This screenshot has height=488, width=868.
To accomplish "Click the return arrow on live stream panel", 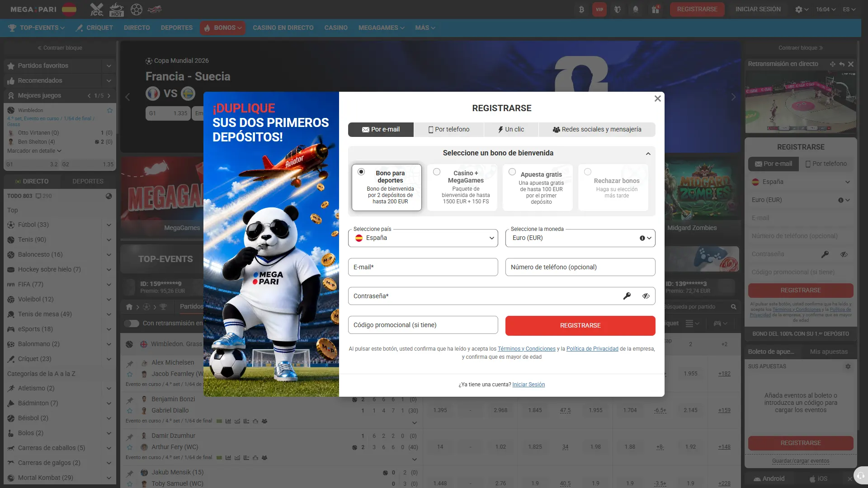I will coord(842,64).
